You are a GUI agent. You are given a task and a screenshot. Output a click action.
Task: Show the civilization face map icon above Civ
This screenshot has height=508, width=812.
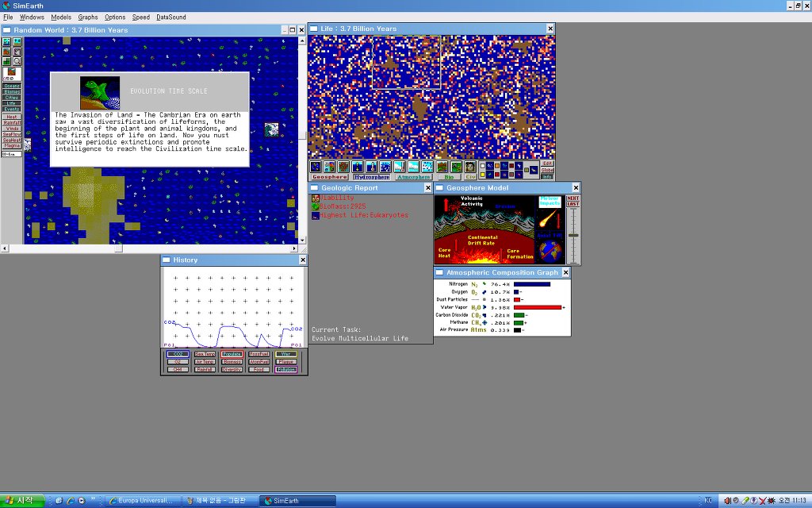pos(469,167)
